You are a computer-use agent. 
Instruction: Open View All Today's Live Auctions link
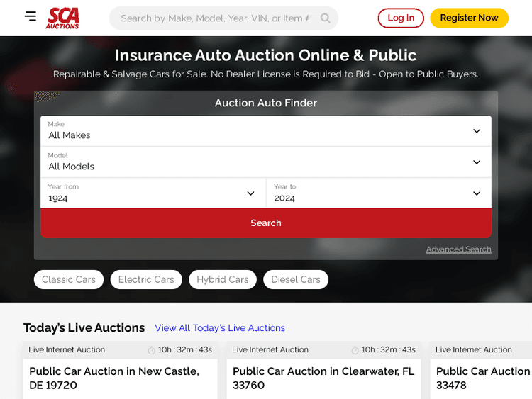(220, 328)
